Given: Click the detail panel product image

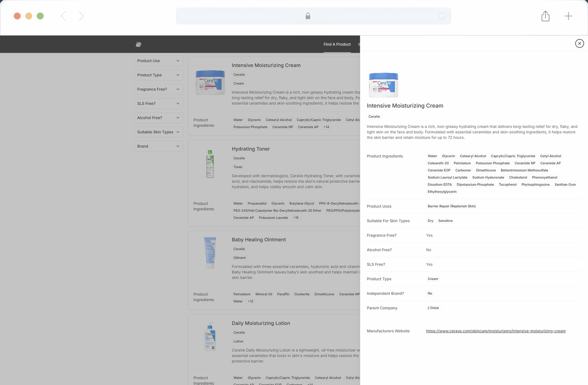Looking at the screenshot, I should [x=383, y=85].
